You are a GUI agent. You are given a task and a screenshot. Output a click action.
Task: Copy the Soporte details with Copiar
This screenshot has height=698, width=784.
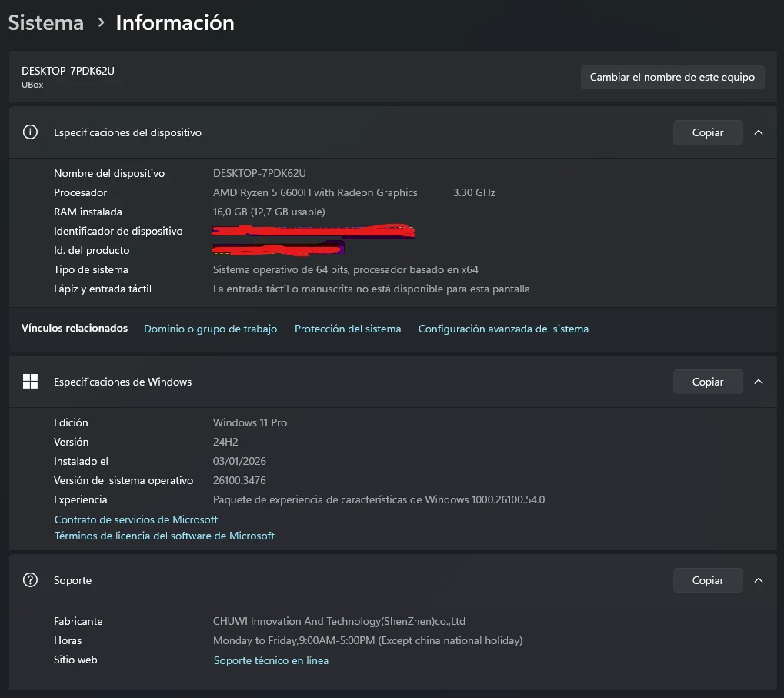pyautogui.click(x=707, y=580)
